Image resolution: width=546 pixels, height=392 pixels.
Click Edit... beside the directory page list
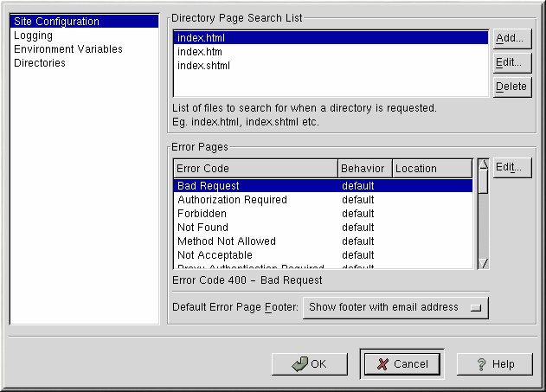(511, 62)
